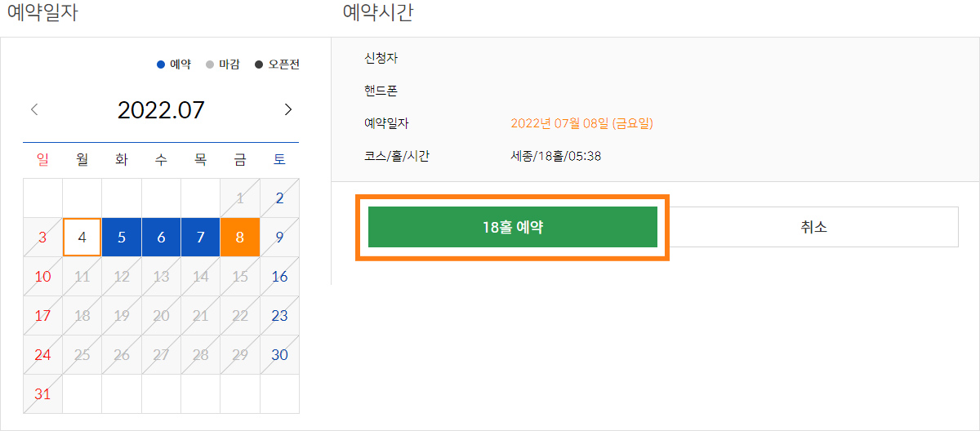
Task: Click the dark 오픈전 legend dot
Action: [259, 64]
